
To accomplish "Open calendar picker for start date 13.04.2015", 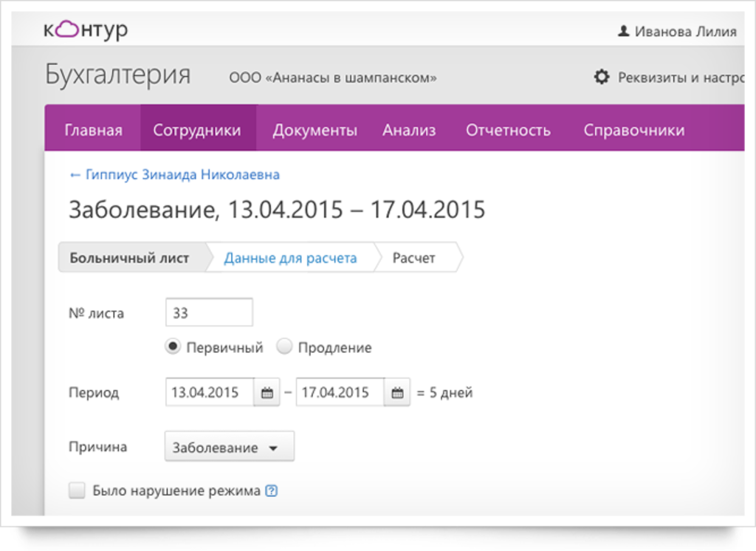I will (267, 393).
